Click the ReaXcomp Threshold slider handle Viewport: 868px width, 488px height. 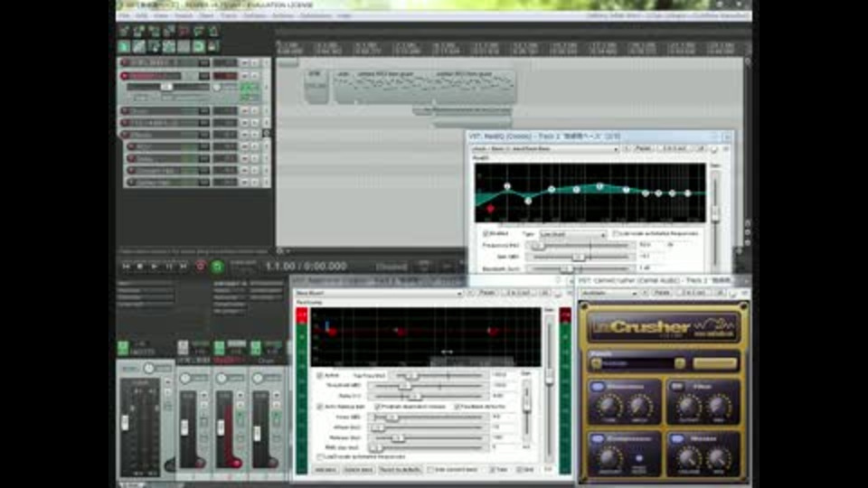(x=406, y=386)
